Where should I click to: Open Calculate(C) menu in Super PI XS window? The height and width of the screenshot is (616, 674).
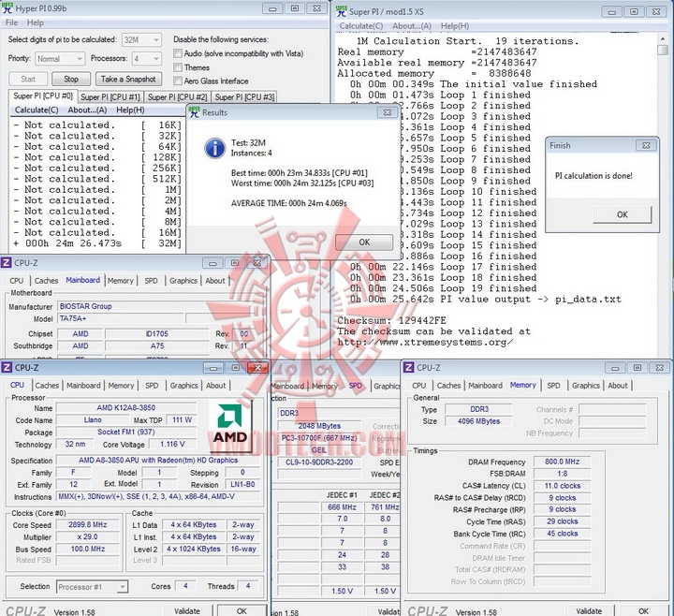coord(361,26)
